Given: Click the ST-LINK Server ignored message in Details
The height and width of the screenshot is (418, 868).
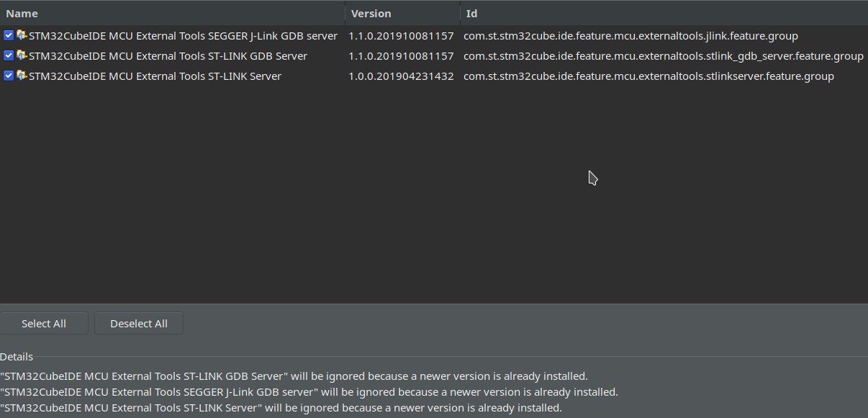Looking at the screenshot, I should (281, 408).
